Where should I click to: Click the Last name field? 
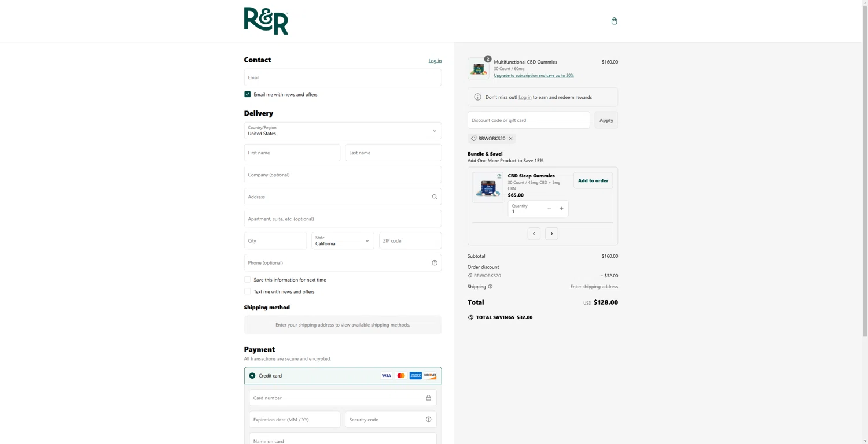(393, 153)
